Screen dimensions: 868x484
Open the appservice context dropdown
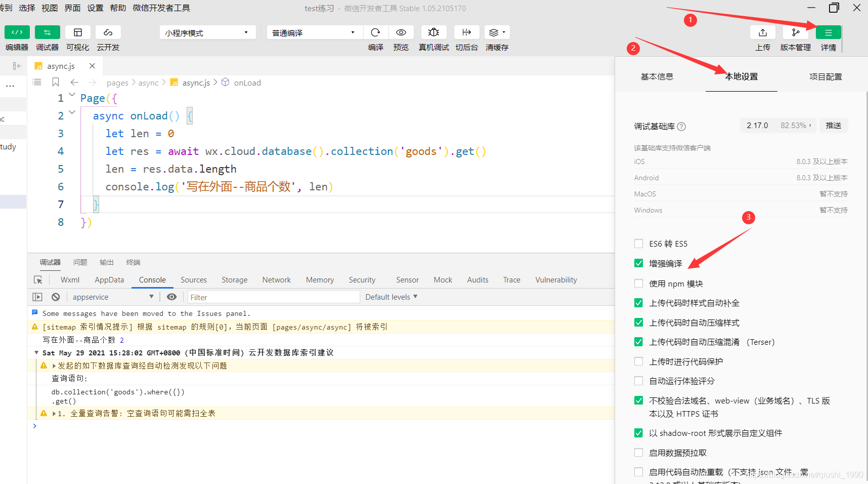coord(113,297)
